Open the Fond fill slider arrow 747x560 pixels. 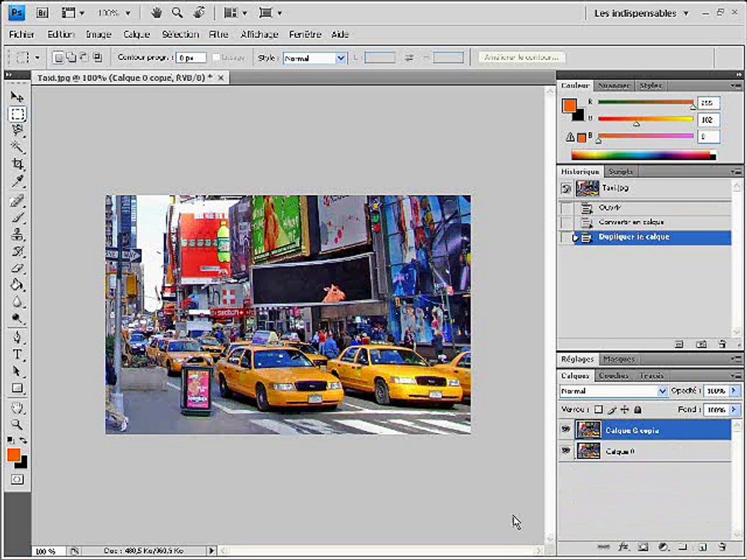coord(734,409)
